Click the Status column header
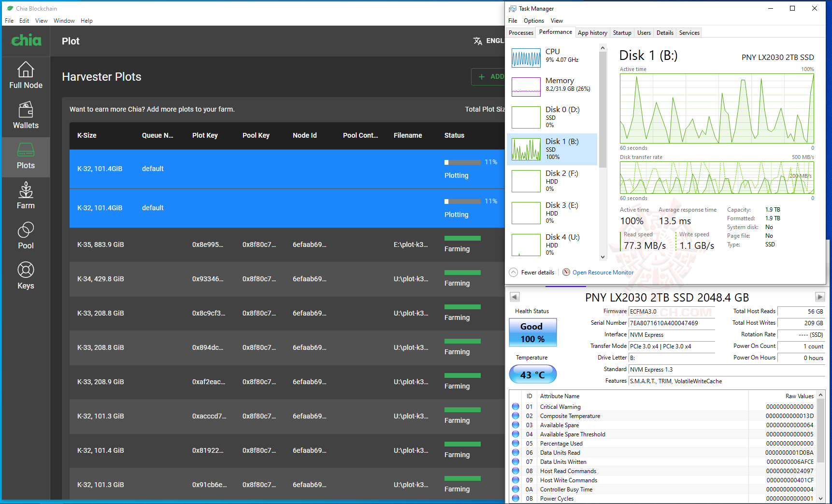 (x=454, y=135)
